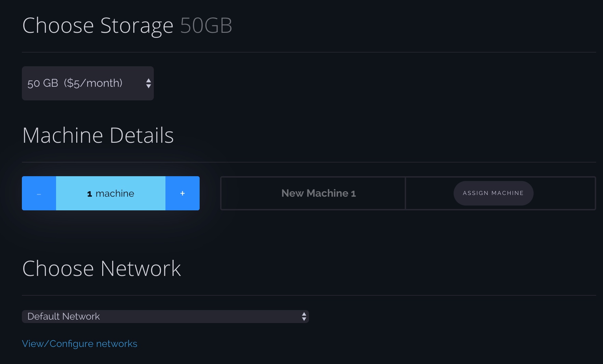This screenshot has width=603, height=364.
Task: Open the Default Network dropdown
Action: click(x=165, y=317)
